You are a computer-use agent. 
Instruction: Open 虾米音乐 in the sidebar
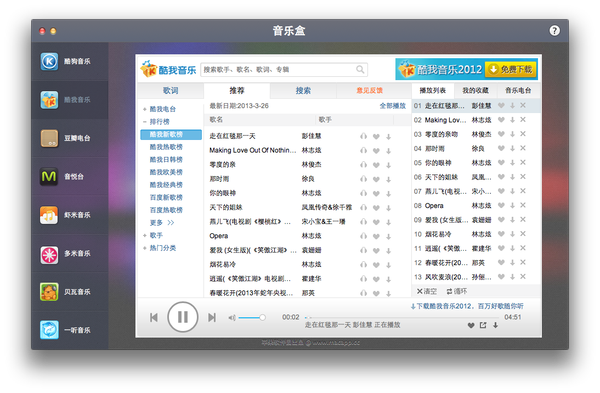point(70,215)
